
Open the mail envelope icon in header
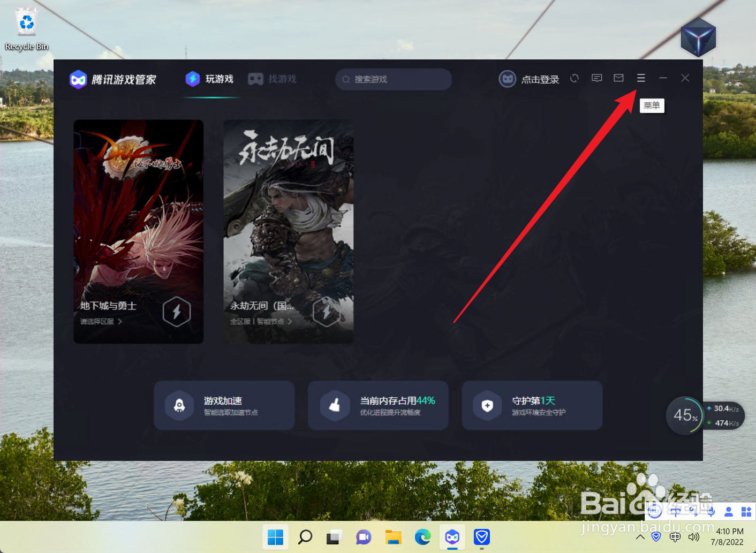618,78
